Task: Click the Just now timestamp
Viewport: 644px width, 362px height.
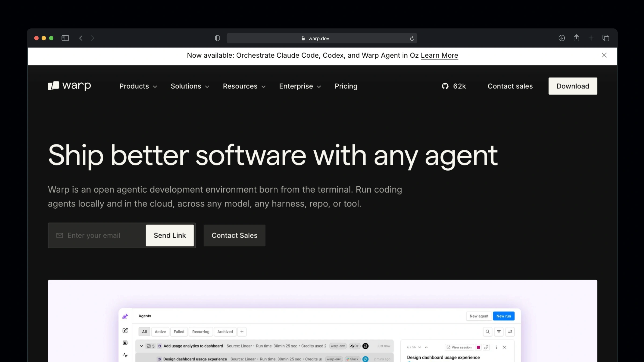Action: (x=383, y=346)
